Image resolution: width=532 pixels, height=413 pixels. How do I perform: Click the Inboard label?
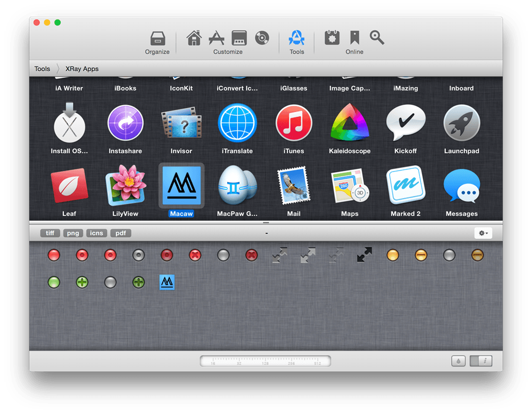coord(461,88)
